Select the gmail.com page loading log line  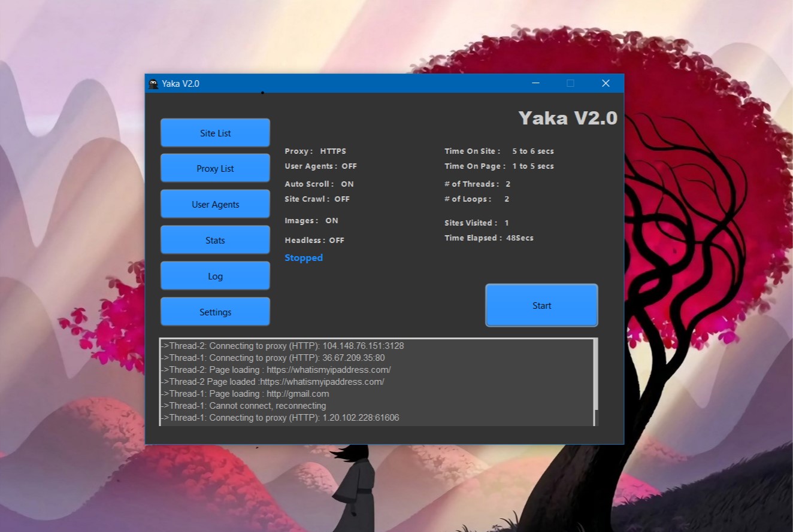point(246,394)
